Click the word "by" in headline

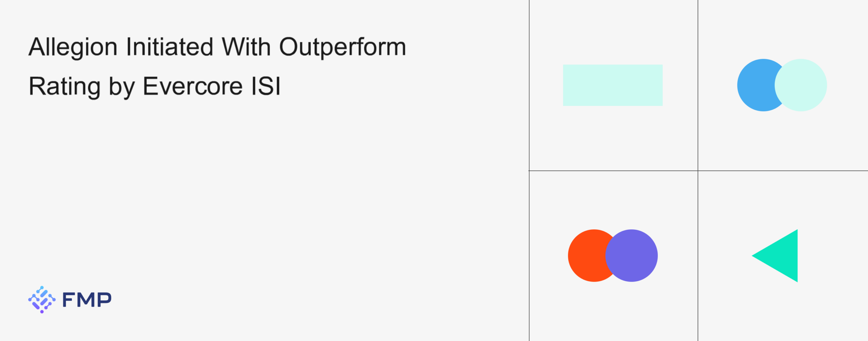click(121, 87)
